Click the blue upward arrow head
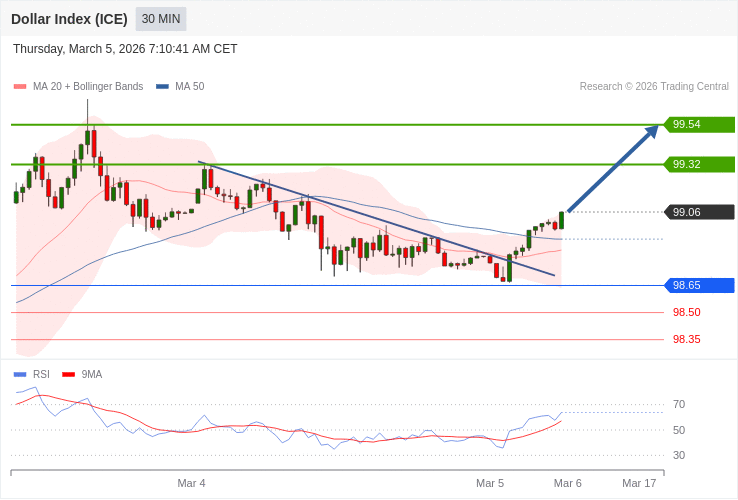 652,131
